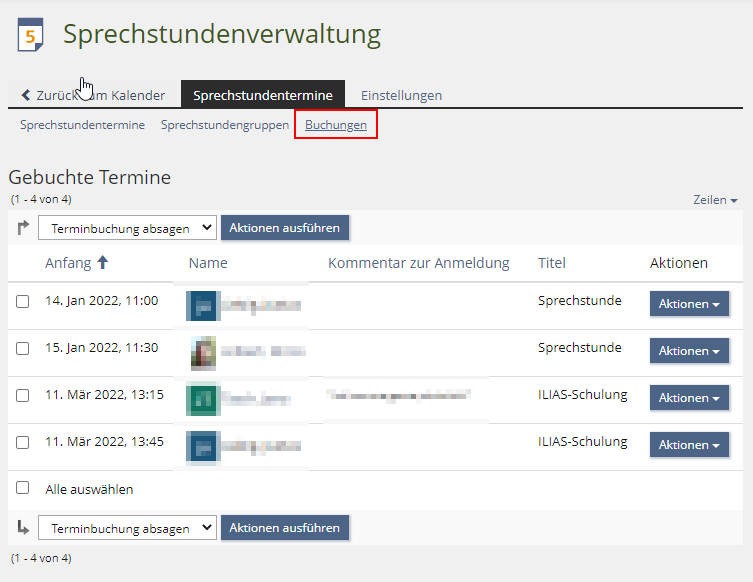Open the Buchungen link
Screen dimensions: 753x582
click(x=336, y=125)
